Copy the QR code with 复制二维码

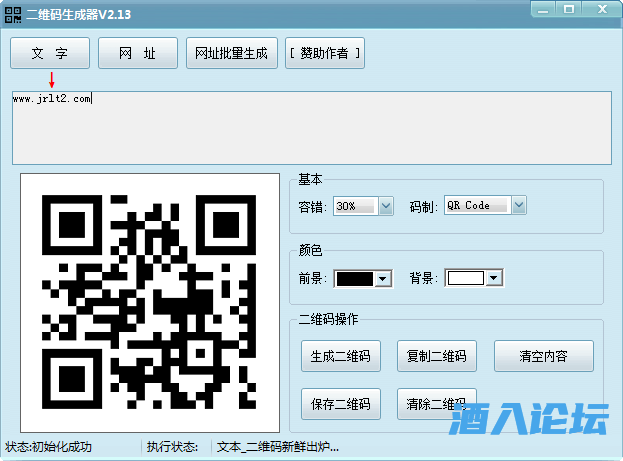click(x=436, y=355)
